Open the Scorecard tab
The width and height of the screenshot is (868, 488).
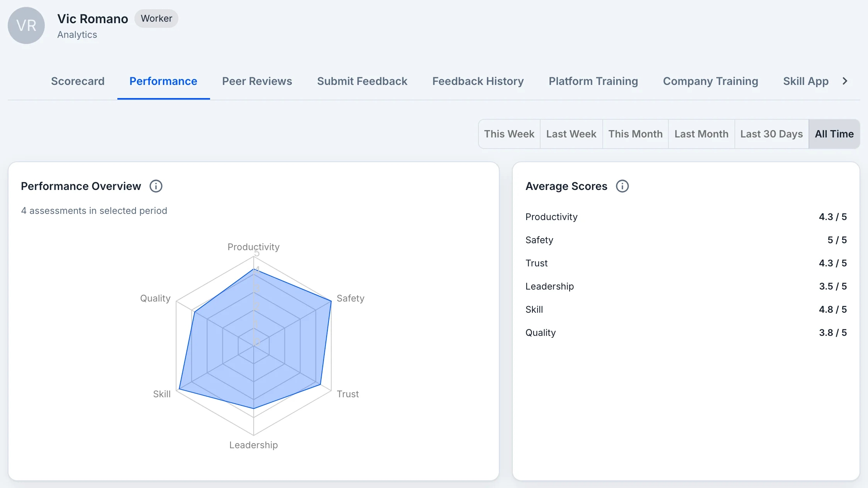(x=78, y=81)
